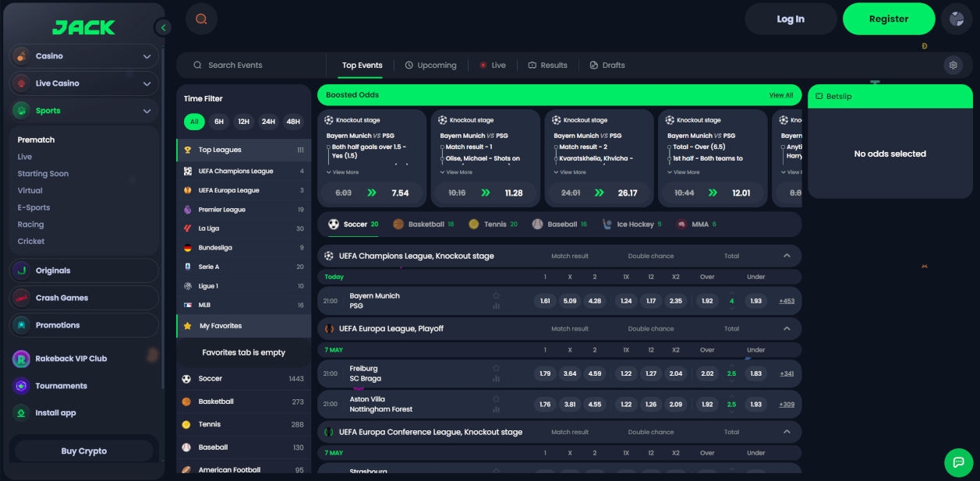The image size is (980, 481).
Task: Open Starting Soon in Sports submenu
Action: point(43,174)
